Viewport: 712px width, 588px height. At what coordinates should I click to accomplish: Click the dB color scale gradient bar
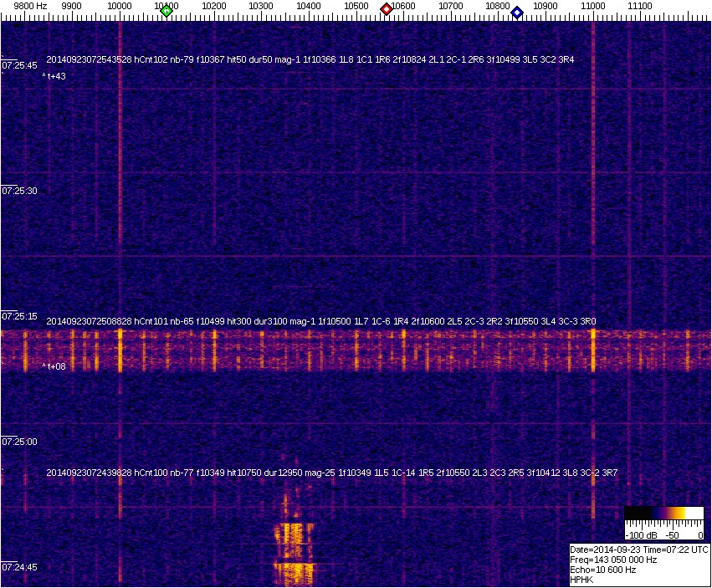pos(663,514)
